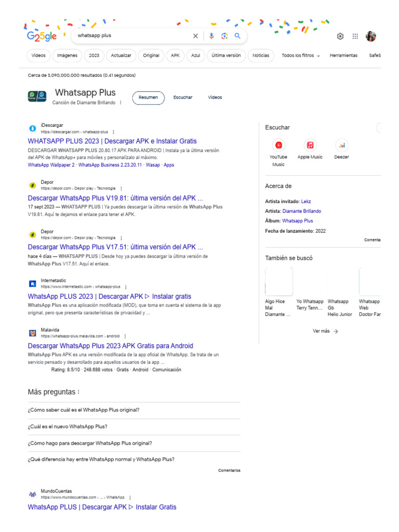Open the Más preguntas options dots
The image size is (399, 532).
79,392
